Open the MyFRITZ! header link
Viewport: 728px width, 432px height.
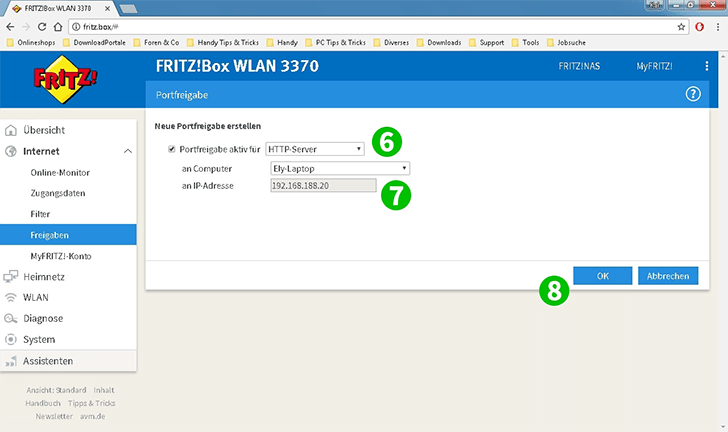pyautogui.click(x=654, y=66)
